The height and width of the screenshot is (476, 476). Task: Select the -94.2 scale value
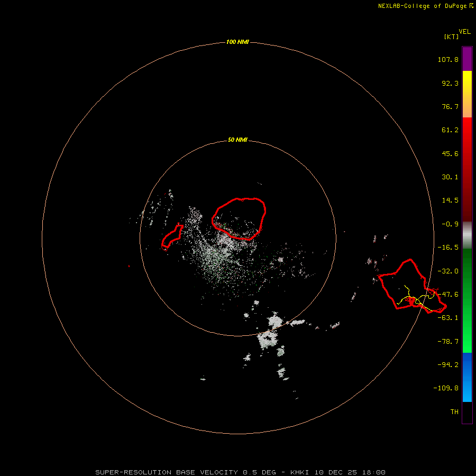tap(448, 365)
